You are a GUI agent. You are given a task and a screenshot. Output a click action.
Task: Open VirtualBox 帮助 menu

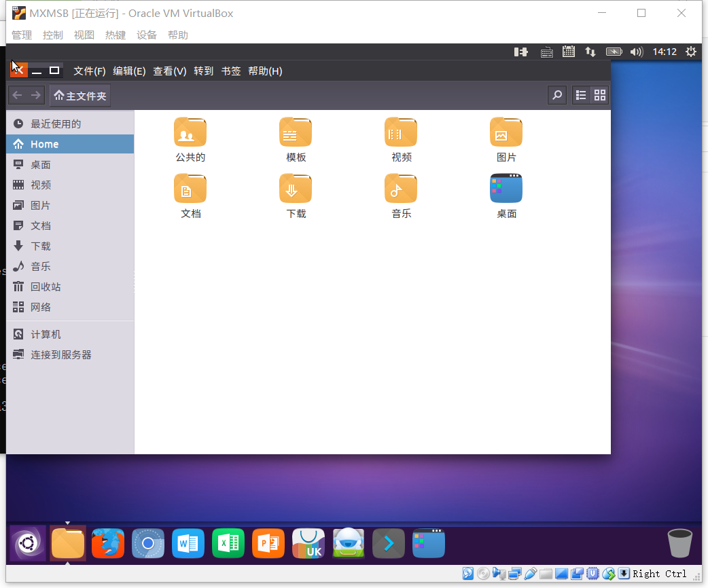pos(177,35)
